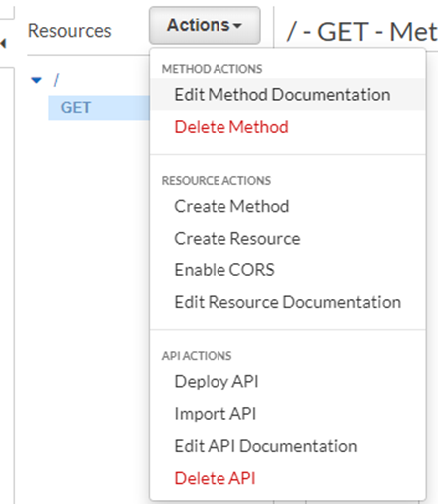Open Edit Resource Documentation
This screenshot has width=438, height=504.
pos(287,302)
